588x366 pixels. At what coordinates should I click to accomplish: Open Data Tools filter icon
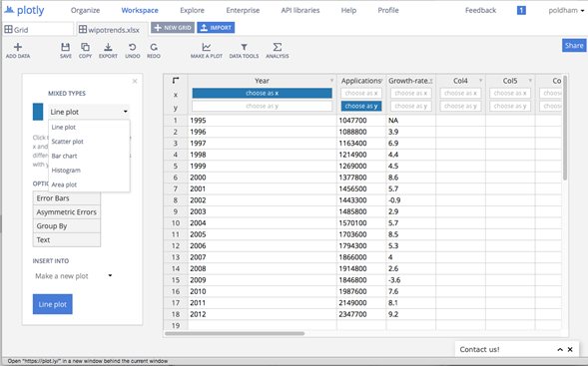[245, 47]
